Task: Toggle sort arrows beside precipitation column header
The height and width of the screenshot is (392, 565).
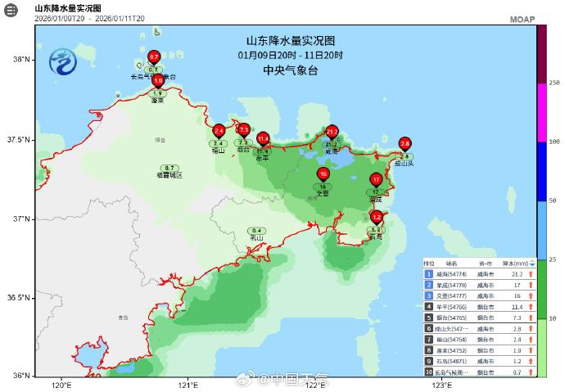Action: pyautogui.click(x=533, y=264)
